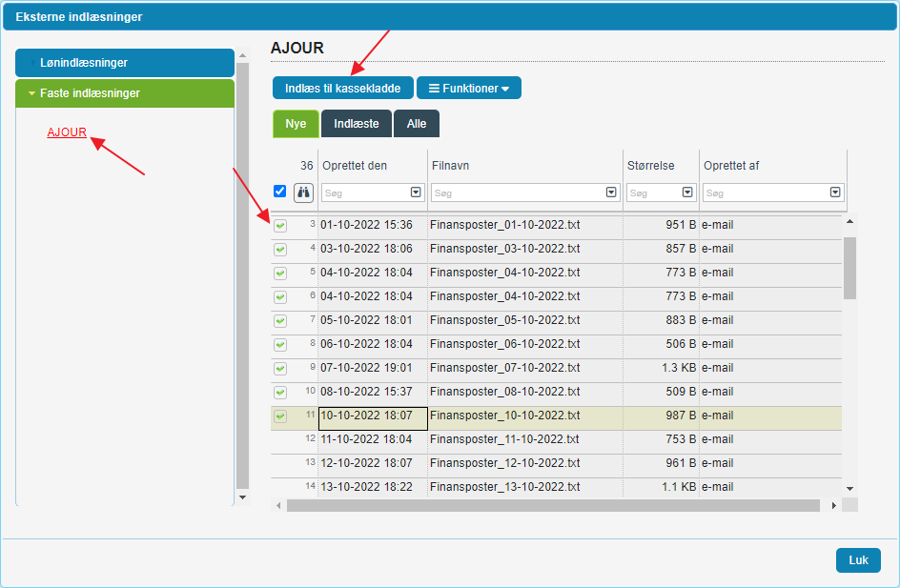Viewport: 900px width, 588px height.
Task: Open Oprettet den filter dropdown
Action: coord(416,193)
